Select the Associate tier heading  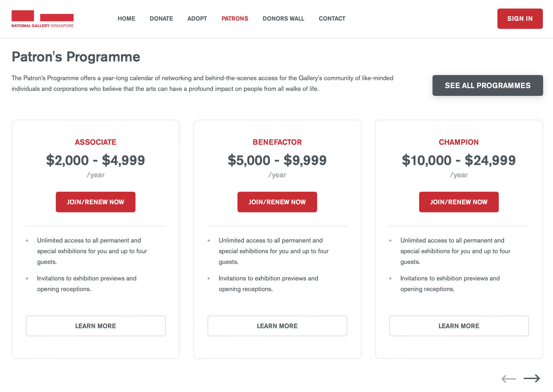coord(96,142)
